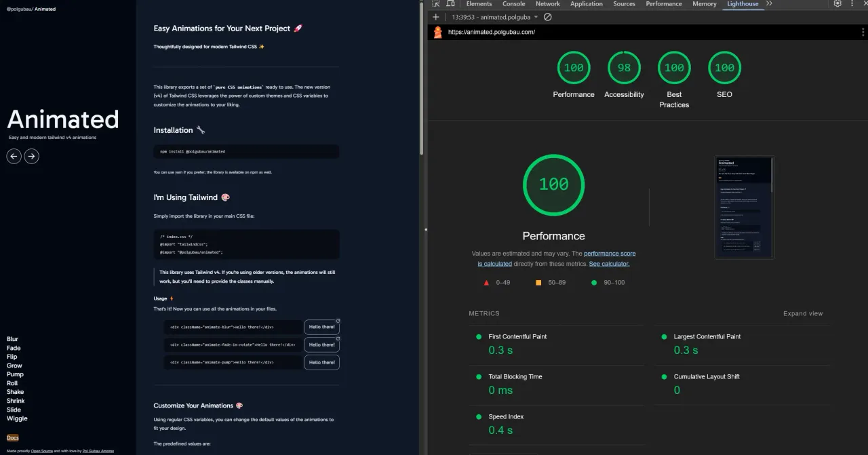The height and width of the screenshot is (455, 868).
Task: Click the page screenshot thumbnail
Action: (744, 208)
